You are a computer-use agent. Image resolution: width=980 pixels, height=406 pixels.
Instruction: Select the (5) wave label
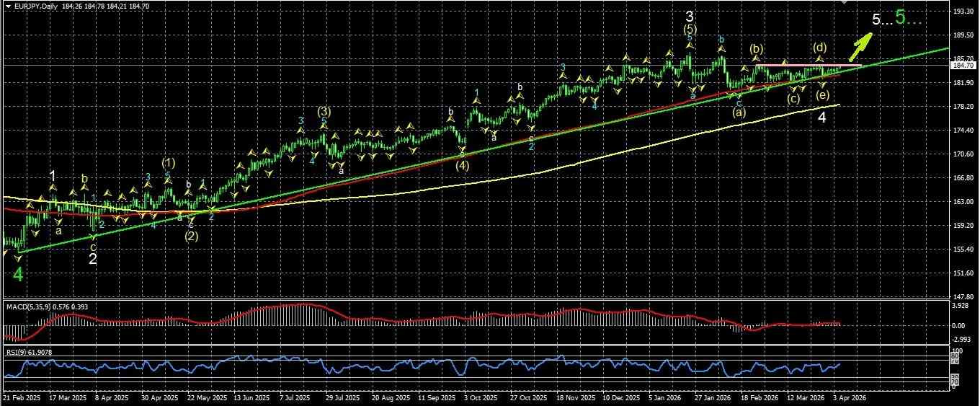(690, 30)
